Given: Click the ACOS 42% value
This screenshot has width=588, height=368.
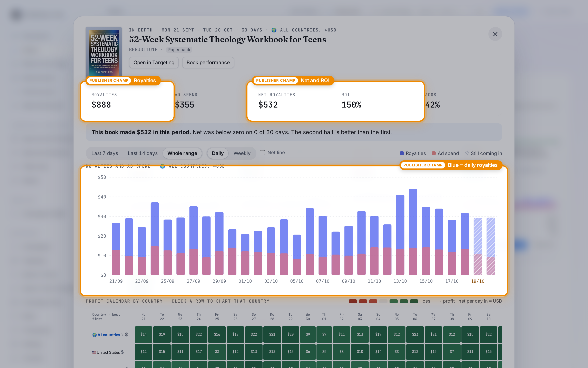Looking at the screenshot, I should click(x=432, y=105).
